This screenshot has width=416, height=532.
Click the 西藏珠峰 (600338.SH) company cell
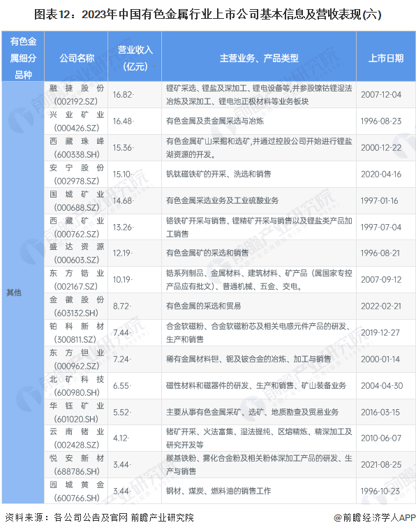[76, 147]
